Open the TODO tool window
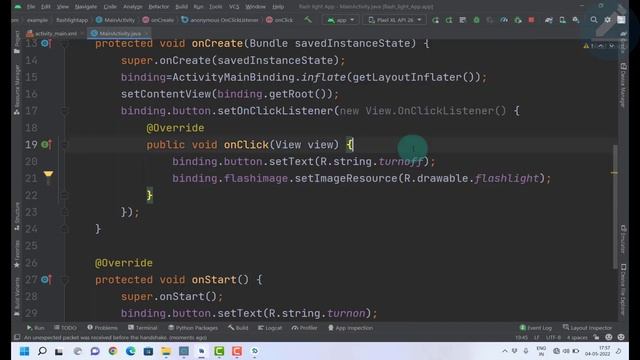 click(65, 328)
